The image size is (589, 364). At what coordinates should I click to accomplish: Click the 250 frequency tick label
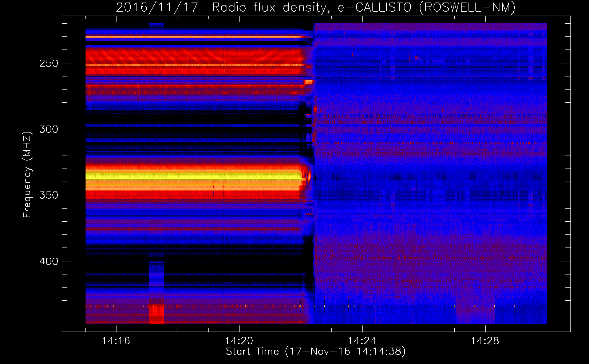pos(49,63)
